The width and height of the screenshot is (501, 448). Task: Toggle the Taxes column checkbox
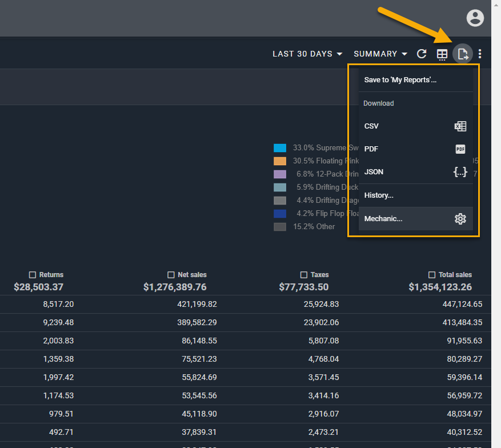point(304,275)
